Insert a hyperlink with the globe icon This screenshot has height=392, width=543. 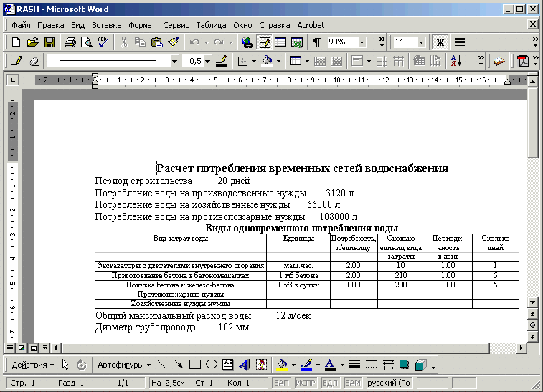pos(247,42)
